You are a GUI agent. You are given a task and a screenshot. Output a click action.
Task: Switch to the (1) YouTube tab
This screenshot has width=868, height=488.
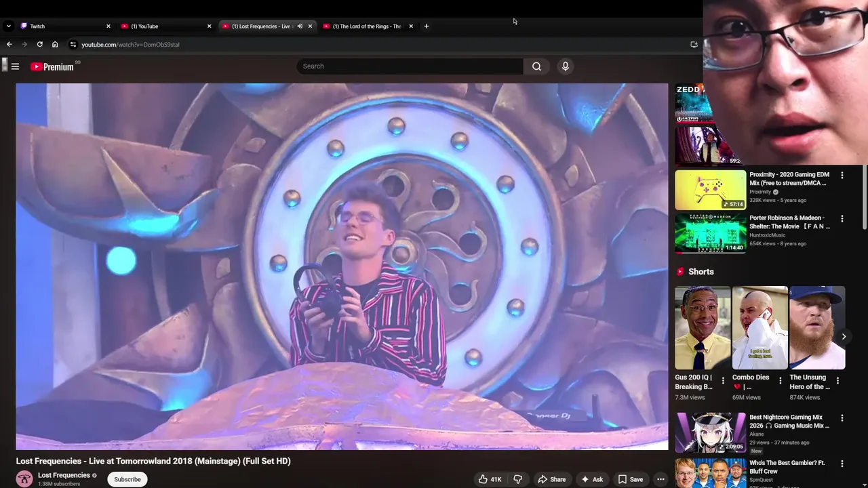tap(165, 26)
